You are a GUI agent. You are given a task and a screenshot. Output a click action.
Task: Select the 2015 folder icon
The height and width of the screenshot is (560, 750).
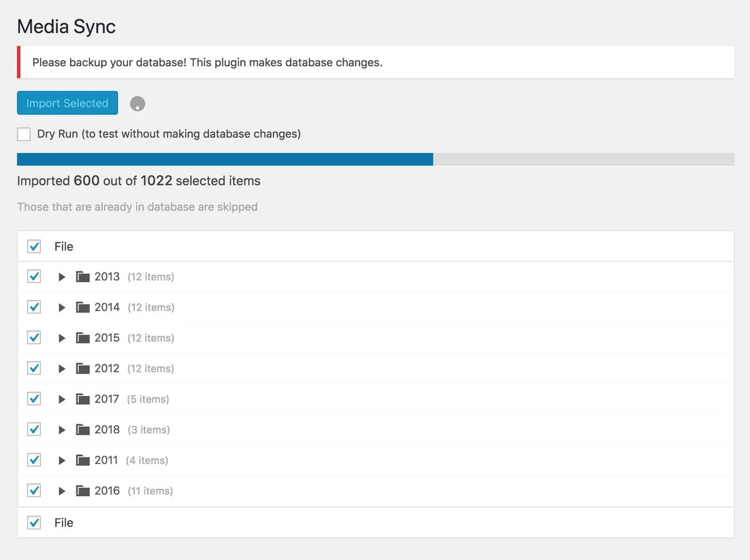(x=82, y=337)
